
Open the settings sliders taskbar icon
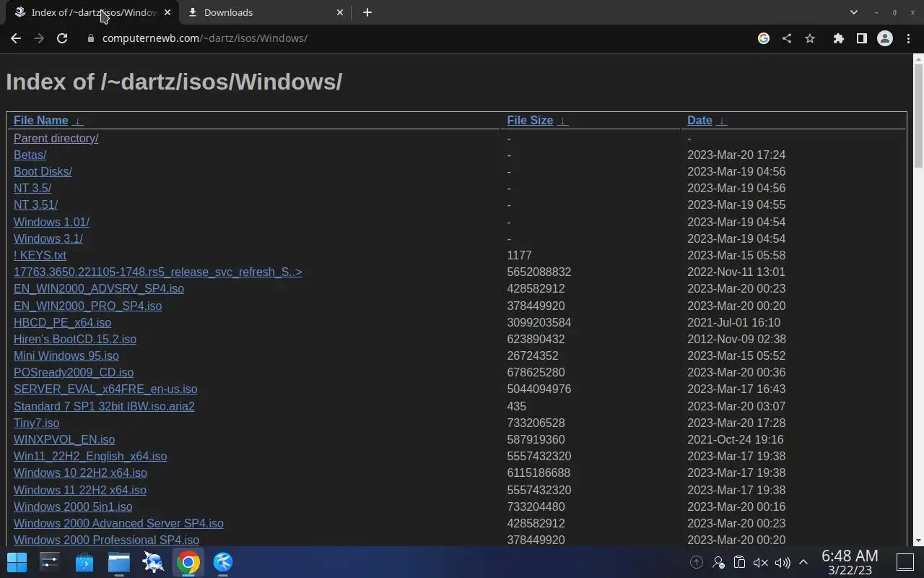[x=50, y=562]
